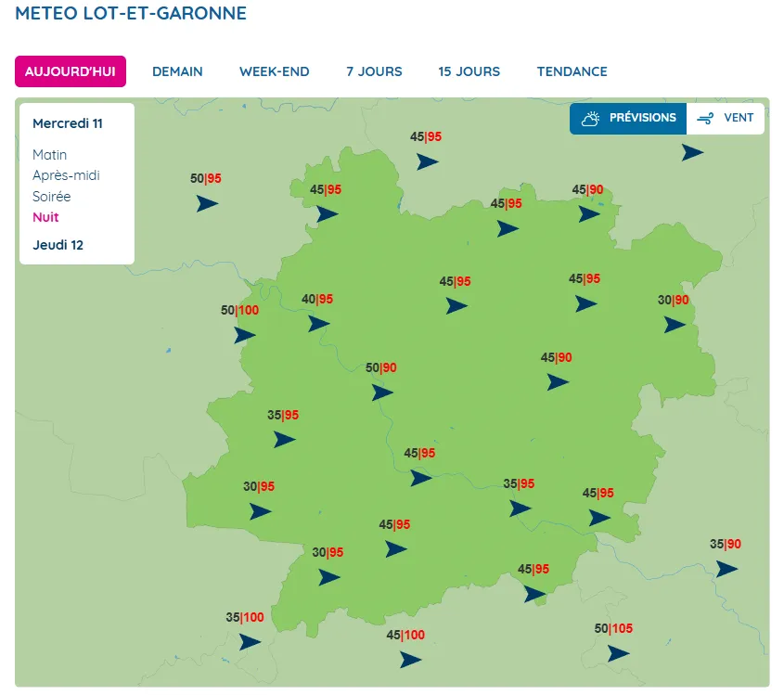Click the wind arrow under 50|90
784x695 pixels.
coord(382,393)
